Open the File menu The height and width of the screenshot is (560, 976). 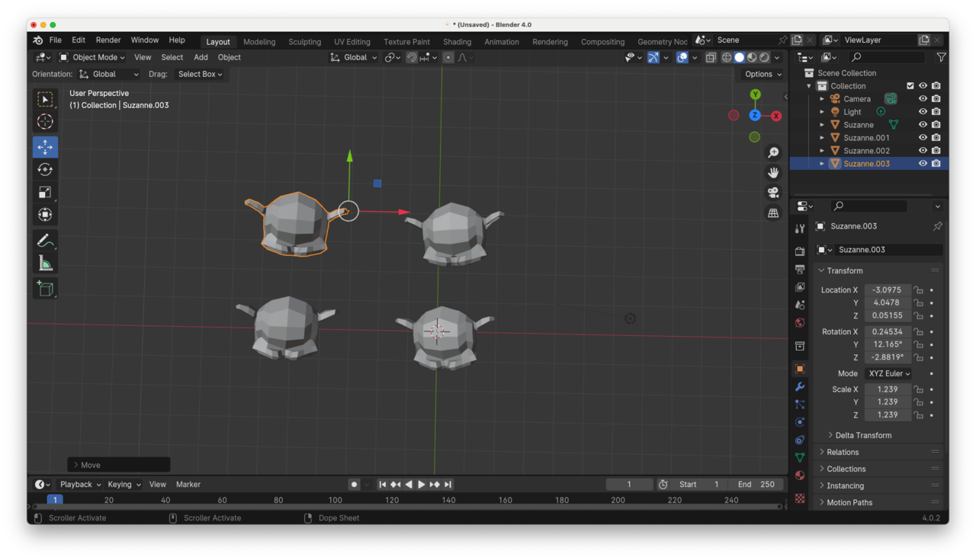56,40
